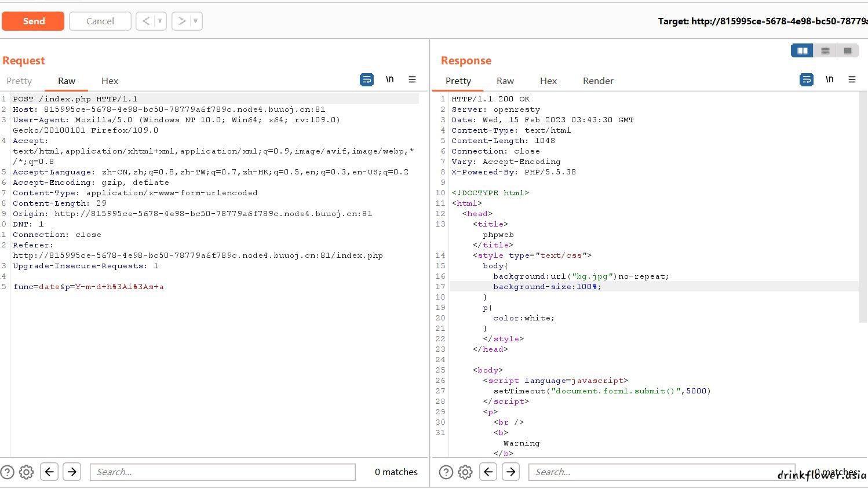868x489 pixels.
Task: Toggle word wrap in Response panel
Action: [807, 79]
